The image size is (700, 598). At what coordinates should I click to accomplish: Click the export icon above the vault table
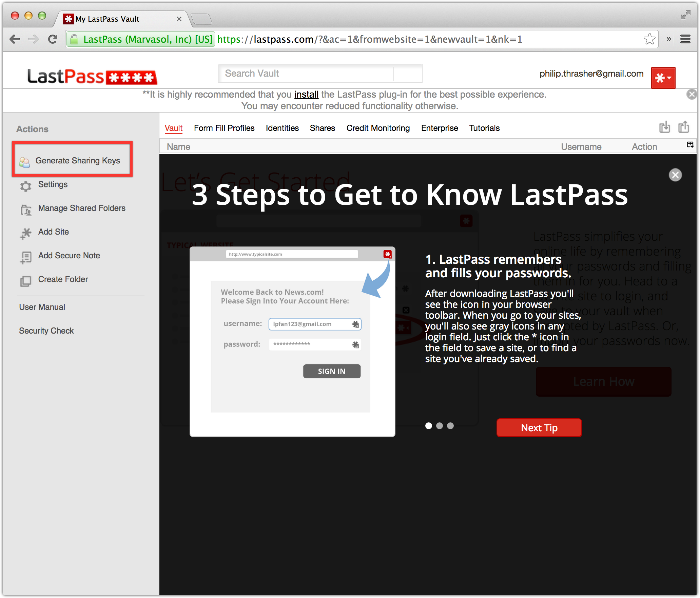pos(683,127)
